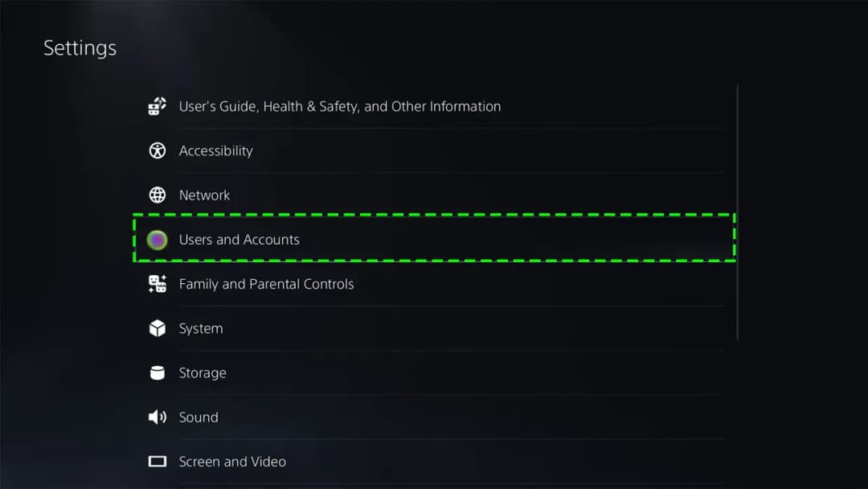This screenshot has width=868, height=489.
Task: Select the Network menu entry
Action: (204, 195)
